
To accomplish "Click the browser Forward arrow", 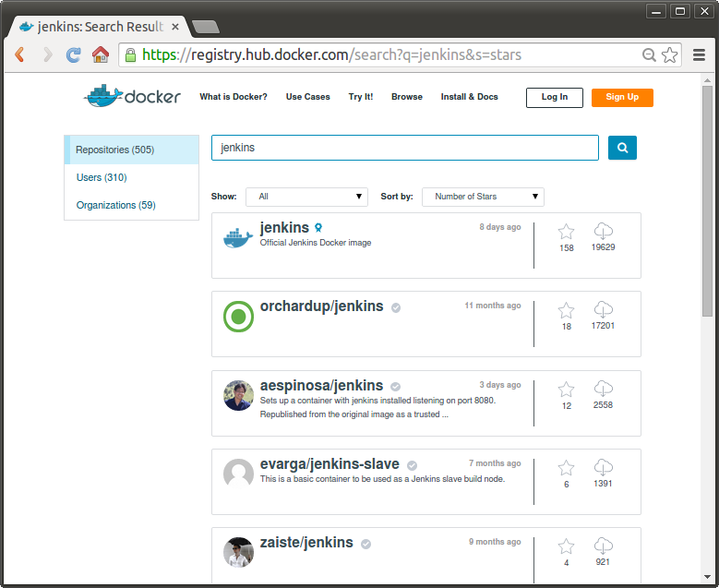I will pyautogui.click(x=48, y=54).
